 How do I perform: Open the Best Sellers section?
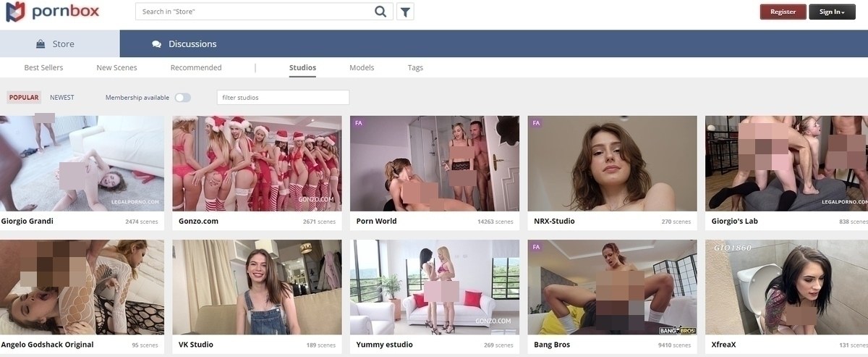click(43, 67)
